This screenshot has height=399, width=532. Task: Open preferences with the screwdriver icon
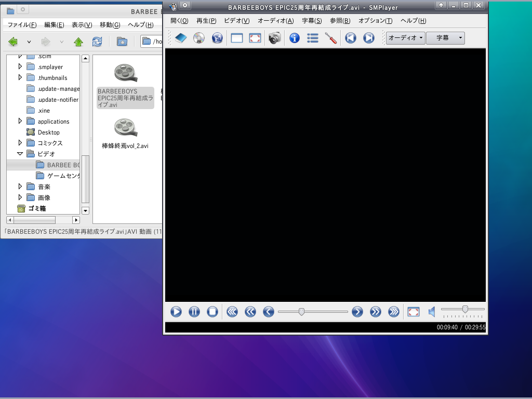tap(331, 38)
